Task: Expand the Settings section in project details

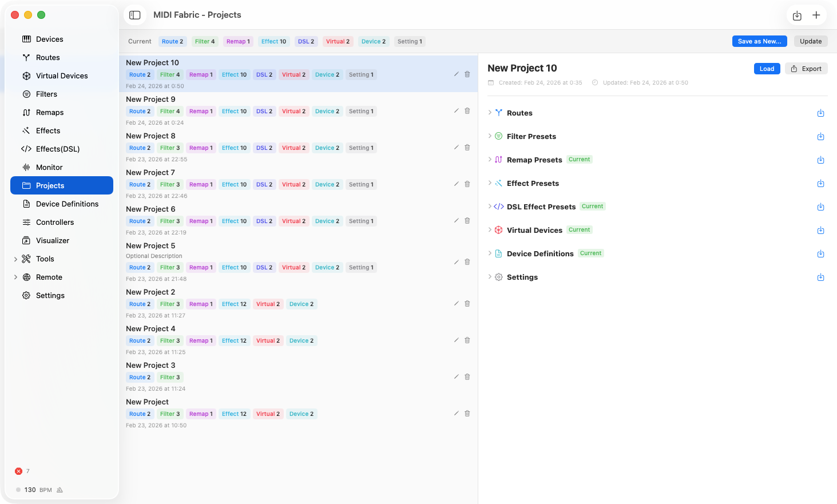Action: pyautogui.click(x=490, y=277)
